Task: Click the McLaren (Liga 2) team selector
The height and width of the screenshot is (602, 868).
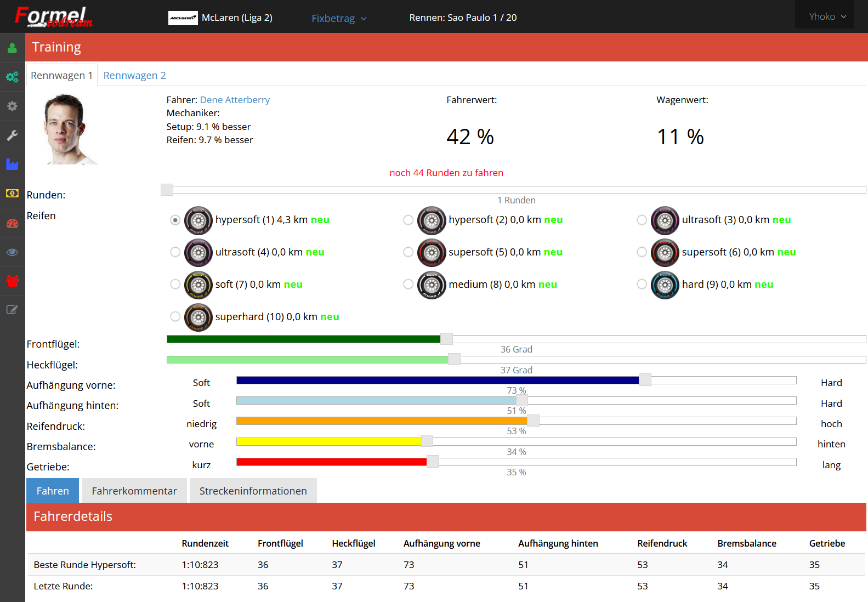Action: tap(220, 18)
